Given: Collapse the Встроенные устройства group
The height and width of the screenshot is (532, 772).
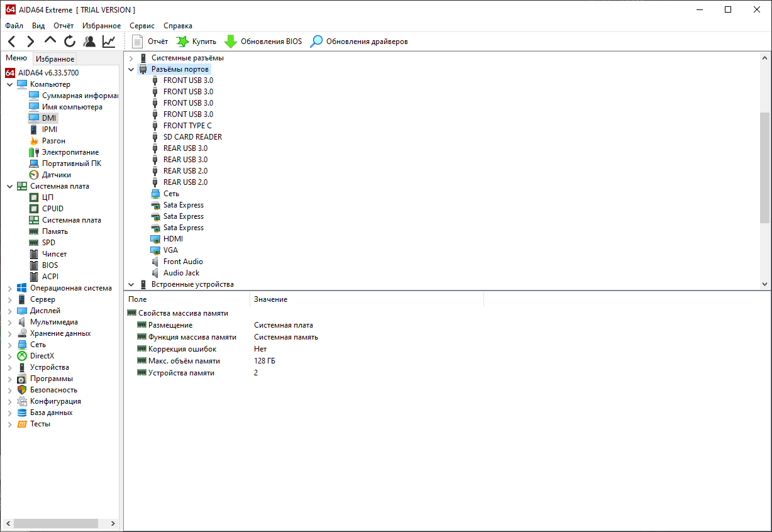Looking at the screenshot, I should click(131, 284).
